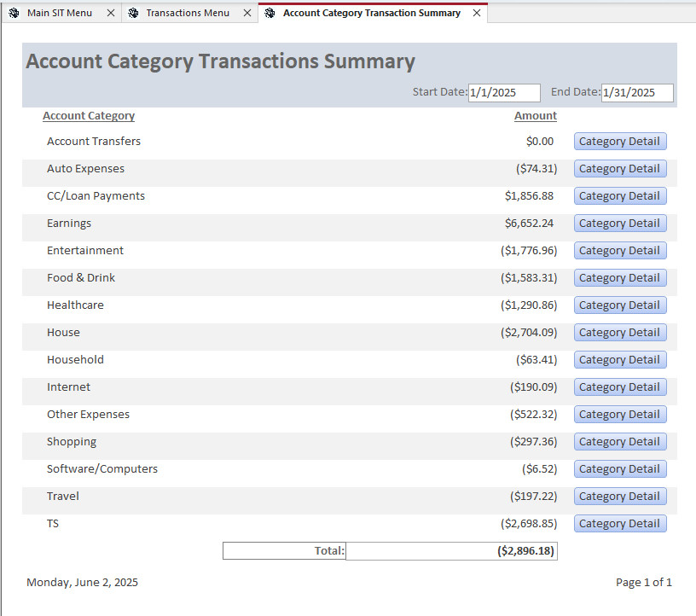The image size is (696, 616).
Task: Click the $1,856.88 amount value
Action: coord(529,196)
